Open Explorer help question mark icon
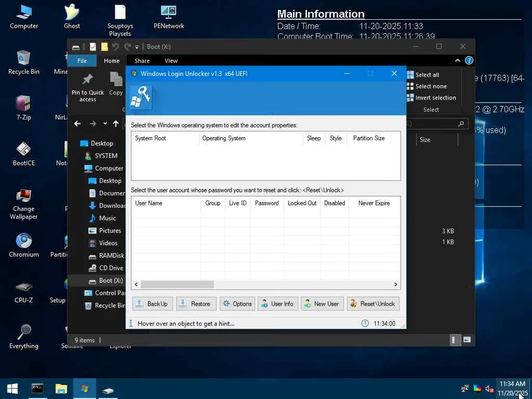532x399 pixels. click(469, 60)
